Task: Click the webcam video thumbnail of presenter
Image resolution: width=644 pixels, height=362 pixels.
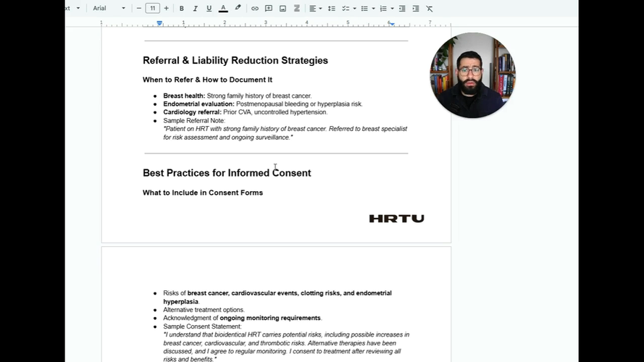Action: [472, 75]
